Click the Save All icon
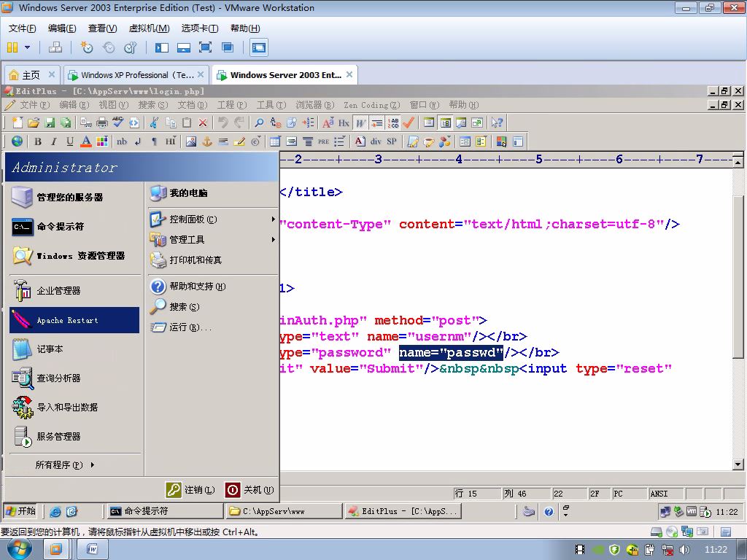Screen dimensions: 747x560 [65, 122]
